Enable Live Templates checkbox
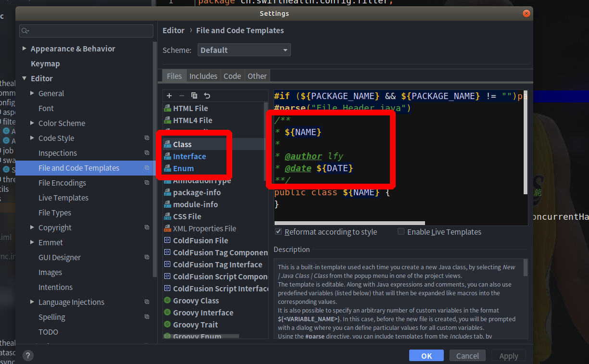The width and height of the screenshot is (589, 364). 401,231
